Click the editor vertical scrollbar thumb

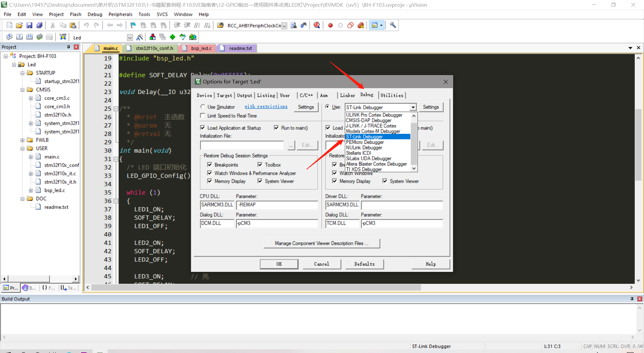[638, 145]
